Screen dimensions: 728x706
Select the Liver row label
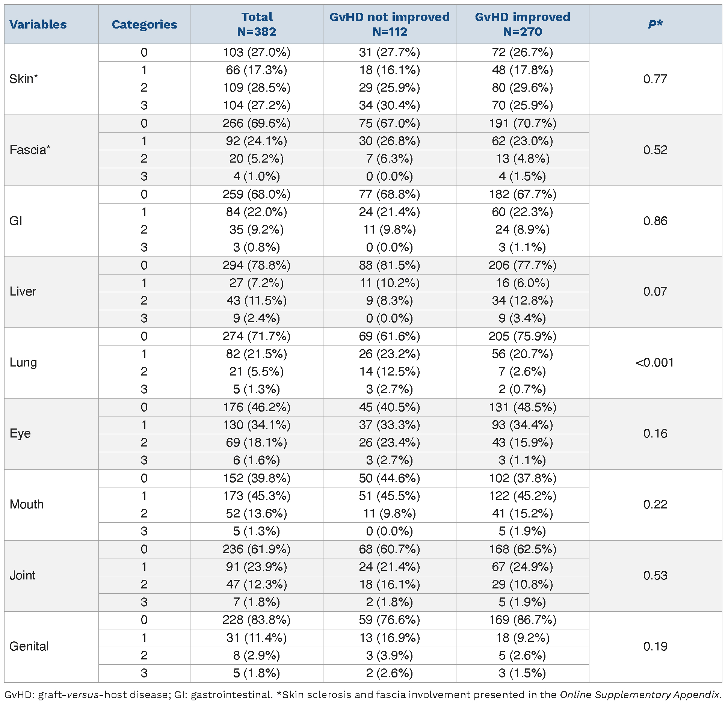(23, 291)
